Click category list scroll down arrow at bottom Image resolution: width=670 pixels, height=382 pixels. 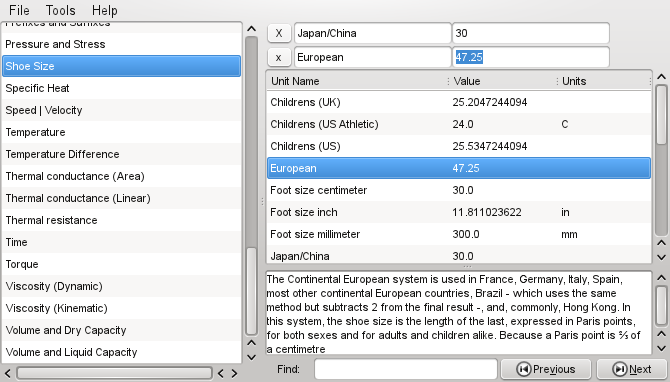pyautogui.click(x=252, y=357)
